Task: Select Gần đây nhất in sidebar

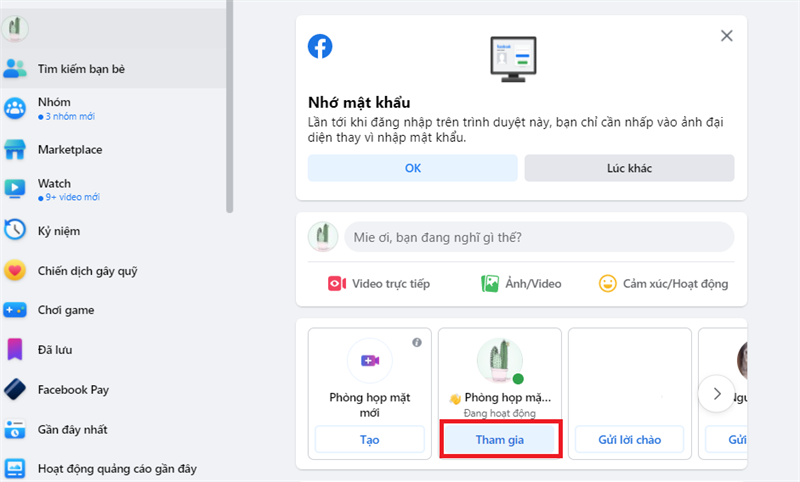Action: pyautogui.click(x=72, y=430)
